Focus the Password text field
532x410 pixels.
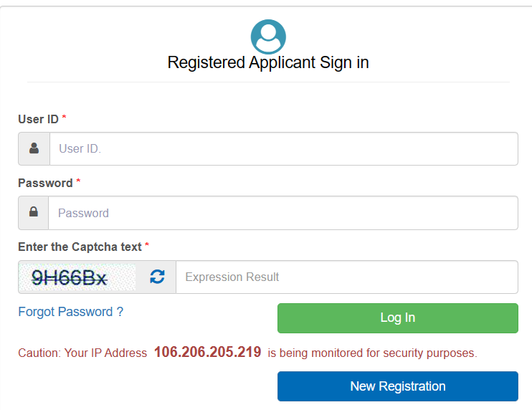(x=283, y=213)
